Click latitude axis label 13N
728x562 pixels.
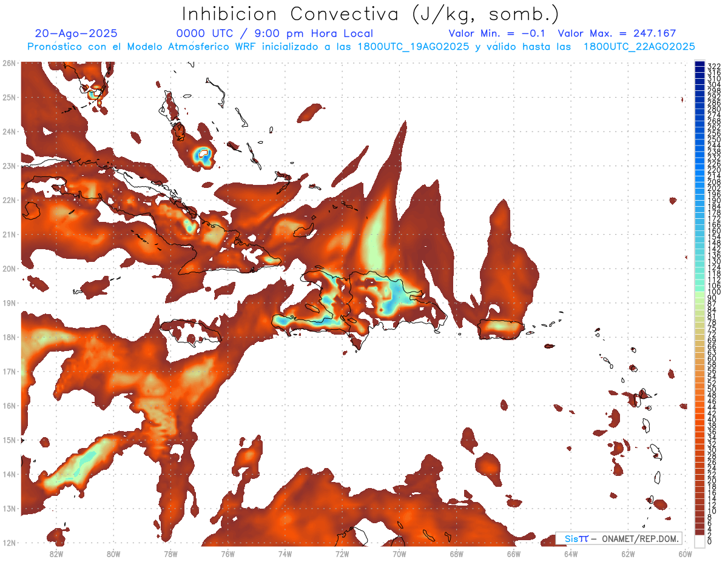tap(9, 508)
